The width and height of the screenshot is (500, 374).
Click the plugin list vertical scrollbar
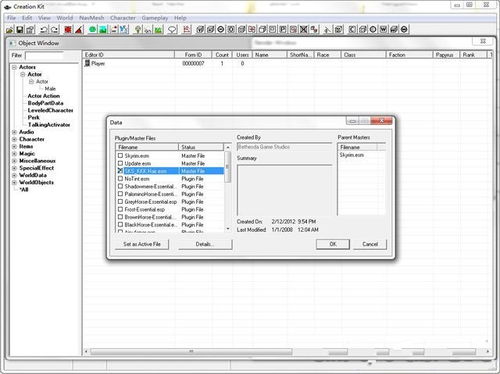228,188
